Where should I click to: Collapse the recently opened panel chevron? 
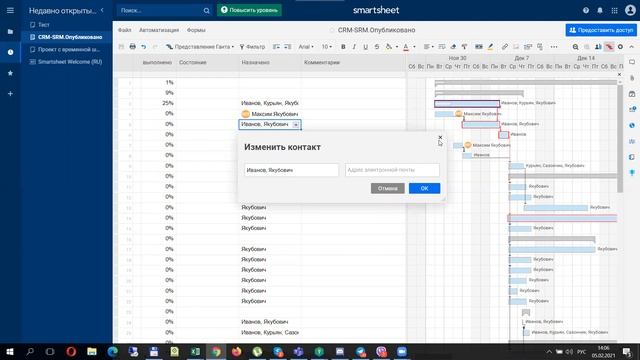(x=102, y=10)
